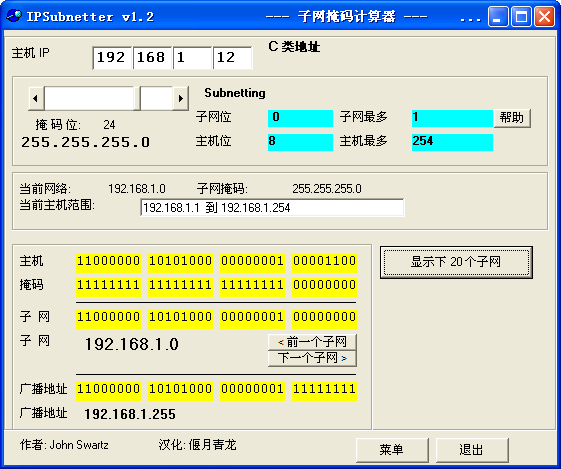Show next 20 subnets with 显示下 20 个子网
Viewport: 561px width, 469px height.
(x=456, y=262)
